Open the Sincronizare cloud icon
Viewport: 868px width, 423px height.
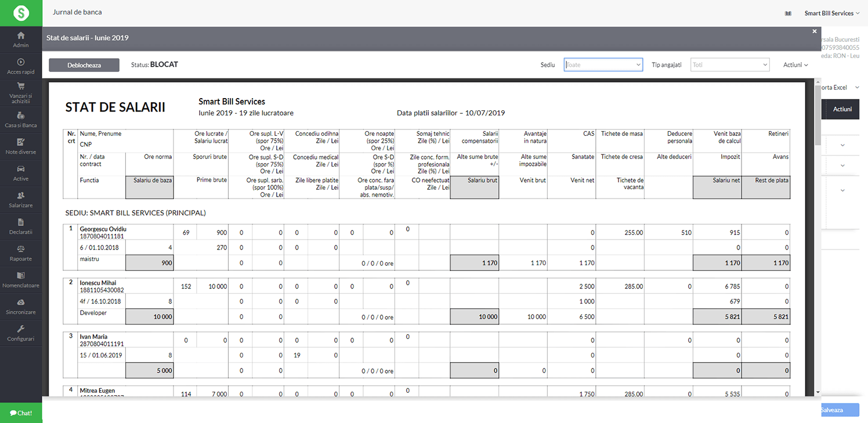click(21, 302)
